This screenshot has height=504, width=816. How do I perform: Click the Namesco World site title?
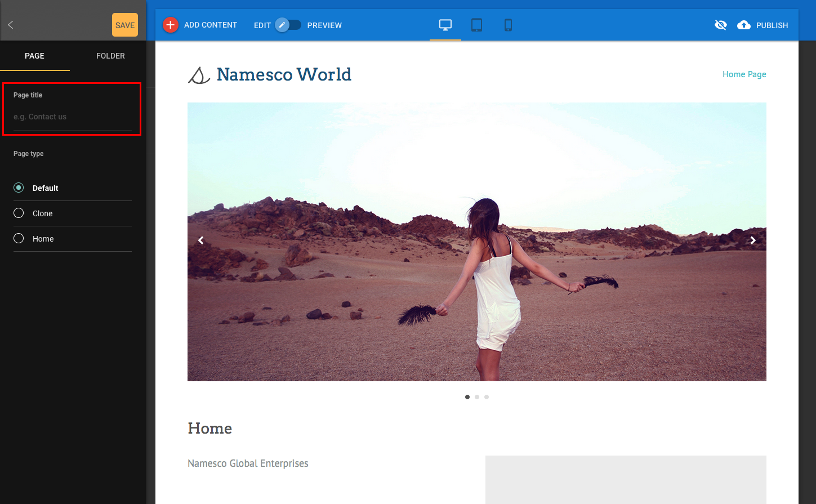pos(284,74)
